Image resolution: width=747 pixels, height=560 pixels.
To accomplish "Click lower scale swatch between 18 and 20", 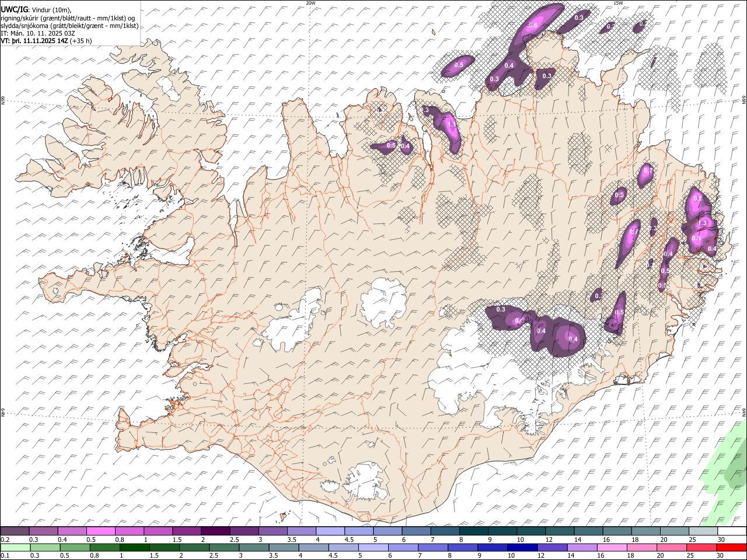I will click(x=642, y=547).
